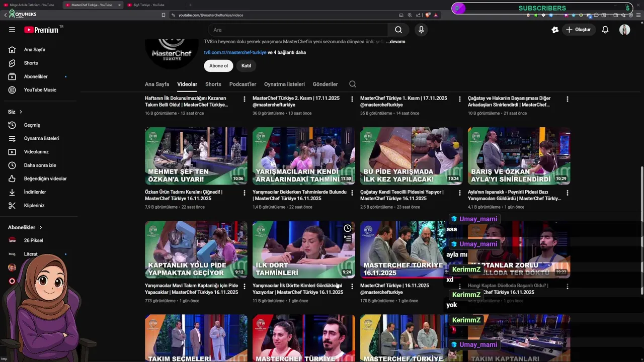Open Oynatma listeleri in sidebar

pos(40,138)
